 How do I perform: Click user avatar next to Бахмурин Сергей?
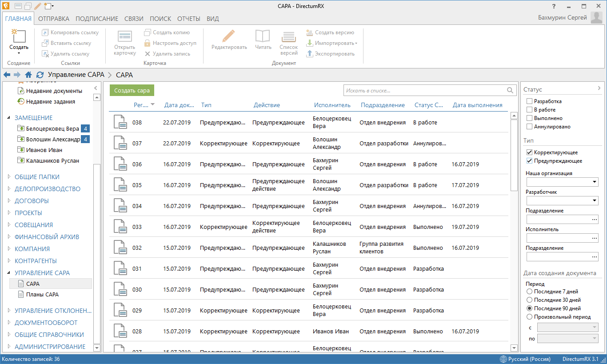click(597, 18)
